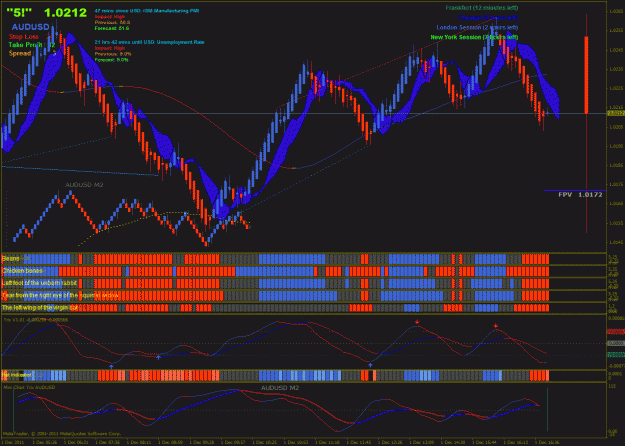This screenshot has height=446, width=625.
Task: Click the Hat indicator label
Action: [17, 375]
